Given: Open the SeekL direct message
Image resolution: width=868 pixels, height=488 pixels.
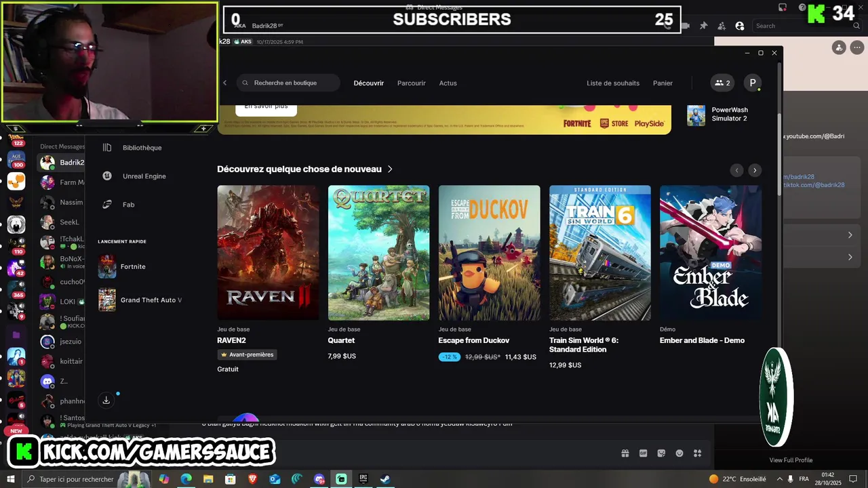Looking at the screenshot, I should click(61, 222).
